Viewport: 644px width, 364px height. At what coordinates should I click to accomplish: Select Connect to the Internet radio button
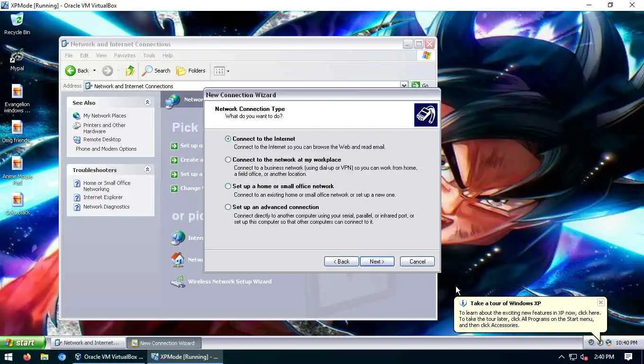pyautogui.click(x=228, y=139)
